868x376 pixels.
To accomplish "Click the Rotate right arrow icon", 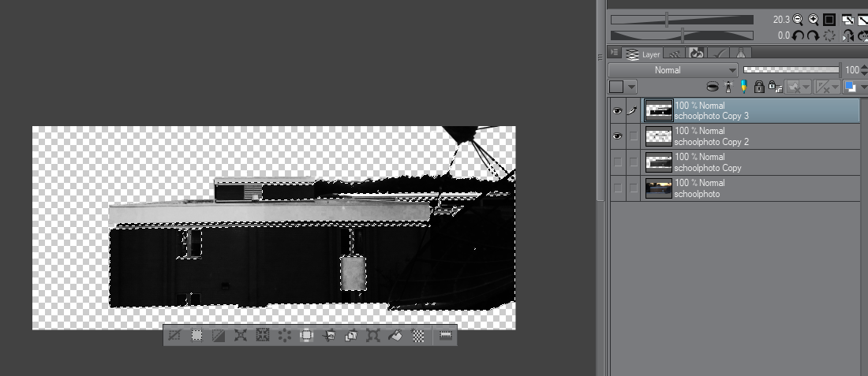I will coord(814,36).
